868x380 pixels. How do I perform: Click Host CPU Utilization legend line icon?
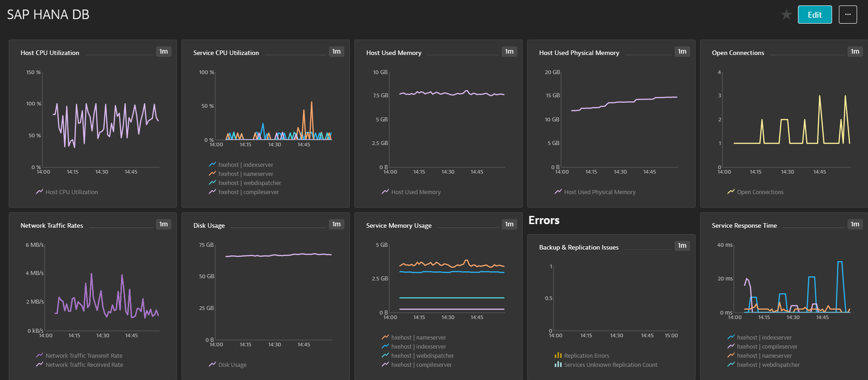click(x=40, y=192)
